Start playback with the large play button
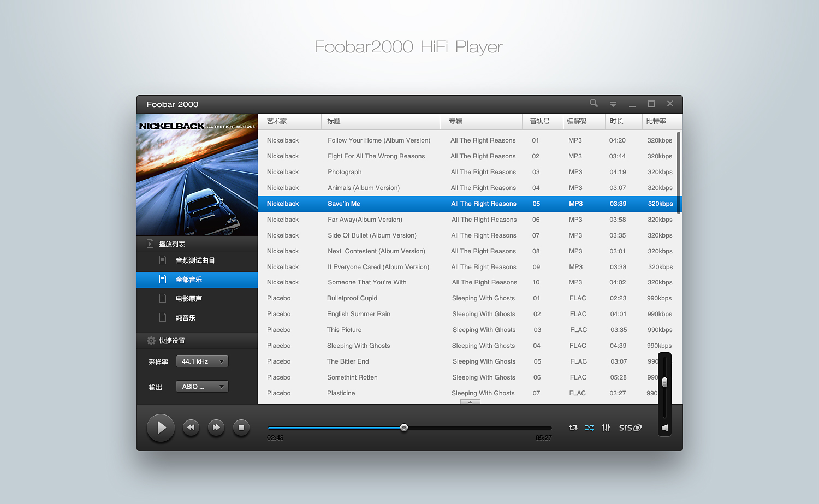The height and width of the screenshot is (504, 819). [x=161, y=428]
